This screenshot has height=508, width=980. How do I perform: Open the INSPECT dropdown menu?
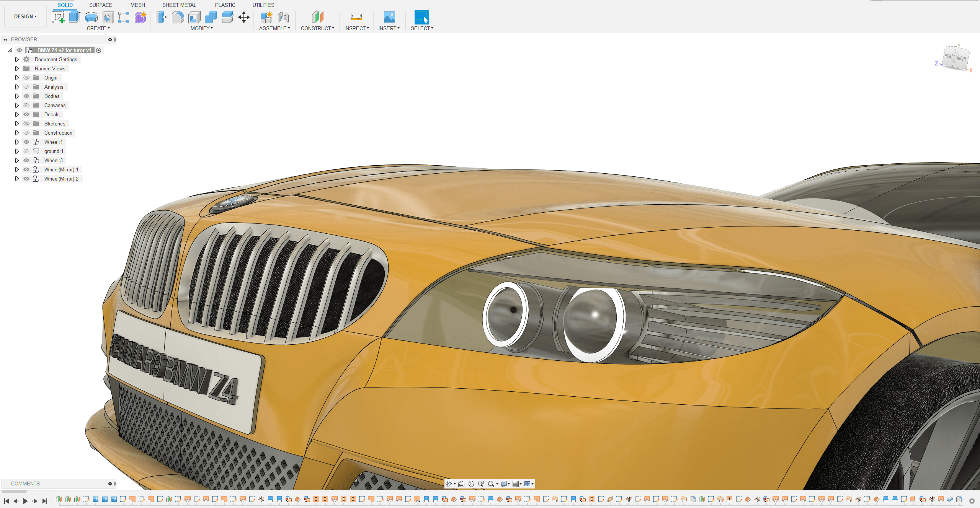coord(356,28)
